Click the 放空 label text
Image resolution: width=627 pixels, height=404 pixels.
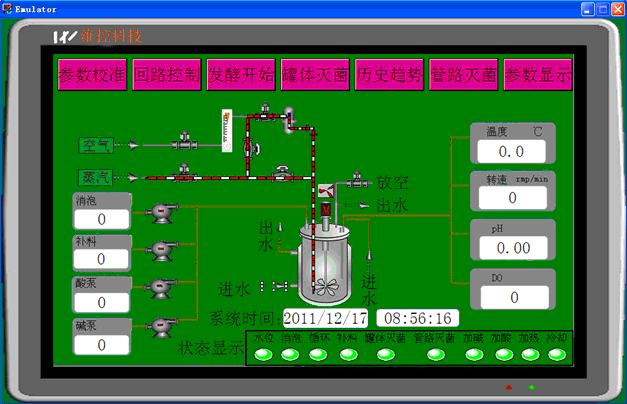(x=392, y=182)
